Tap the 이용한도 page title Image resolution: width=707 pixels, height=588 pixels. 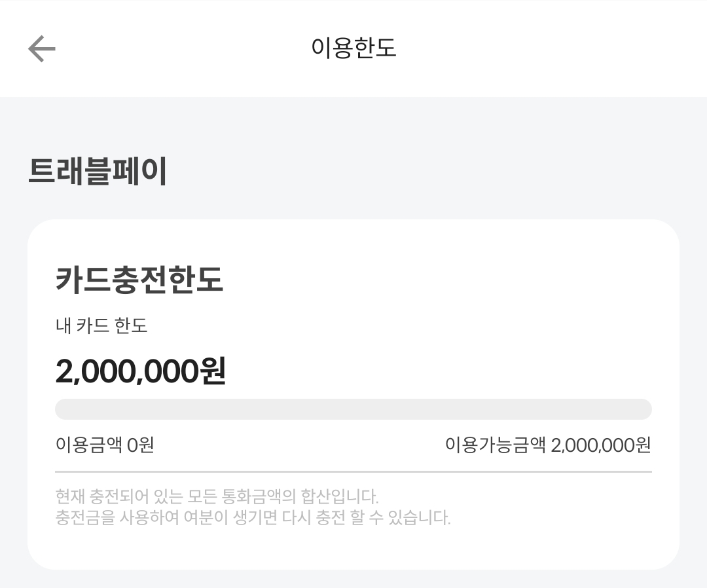pyautogui.click(x=353, y=48)
